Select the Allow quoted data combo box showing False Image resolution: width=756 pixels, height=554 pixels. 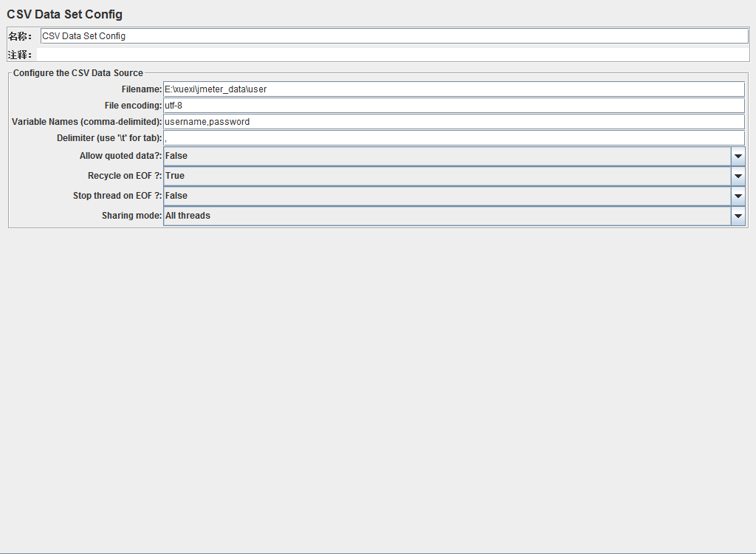click(x=454, y=156)
